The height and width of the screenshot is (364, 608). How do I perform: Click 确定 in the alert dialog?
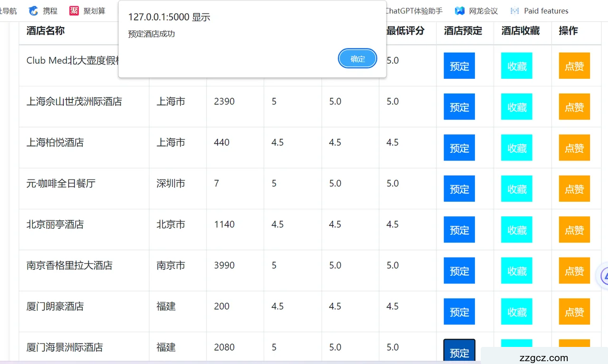click(x=357, y=59)
